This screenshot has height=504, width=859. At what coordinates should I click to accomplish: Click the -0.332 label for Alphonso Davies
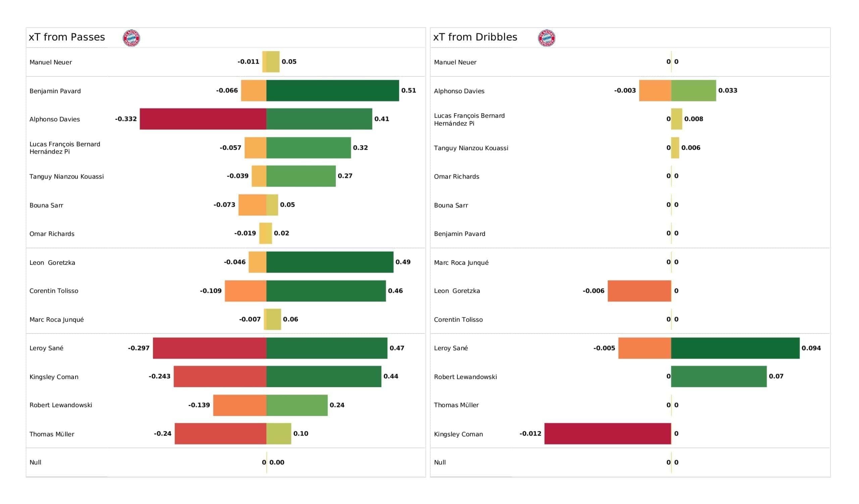point(126,119)
